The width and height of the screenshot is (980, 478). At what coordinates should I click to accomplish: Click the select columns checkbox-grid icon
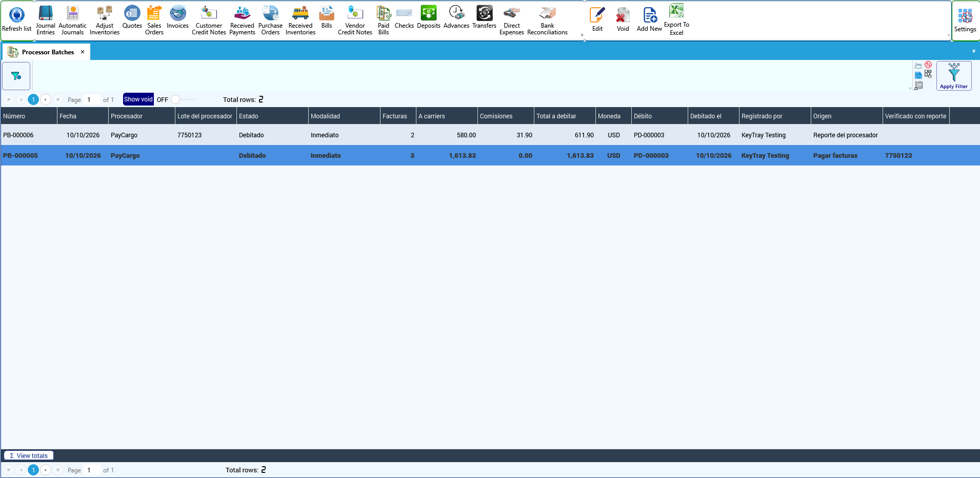pyautogui.click(x=928, y=74)
